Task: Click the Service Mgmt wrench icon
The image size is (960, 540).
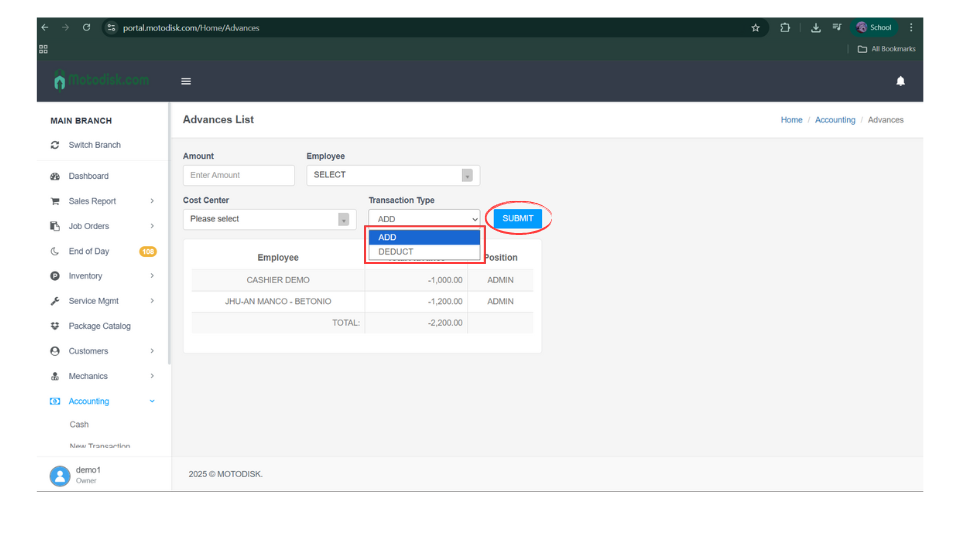Action: [x=55, y=301]
